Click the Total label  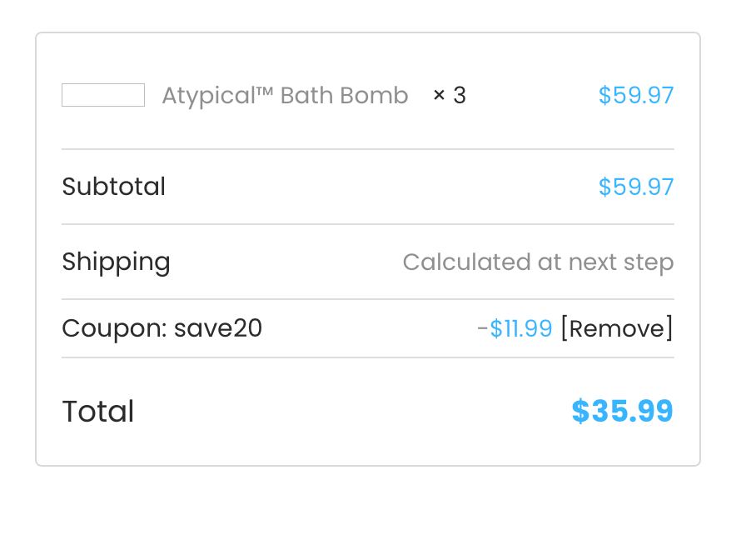point(98,412)
